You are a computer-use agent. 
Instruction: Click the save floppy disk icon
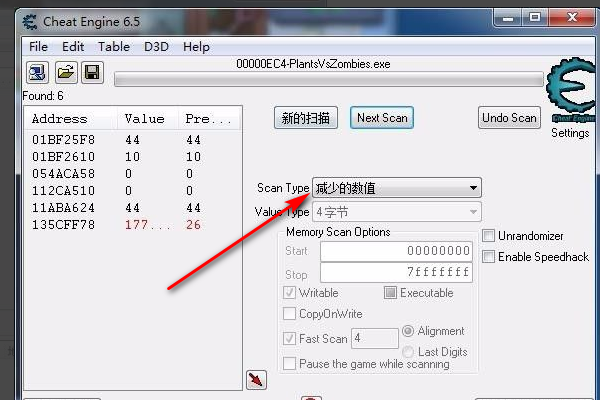(92, 72)
